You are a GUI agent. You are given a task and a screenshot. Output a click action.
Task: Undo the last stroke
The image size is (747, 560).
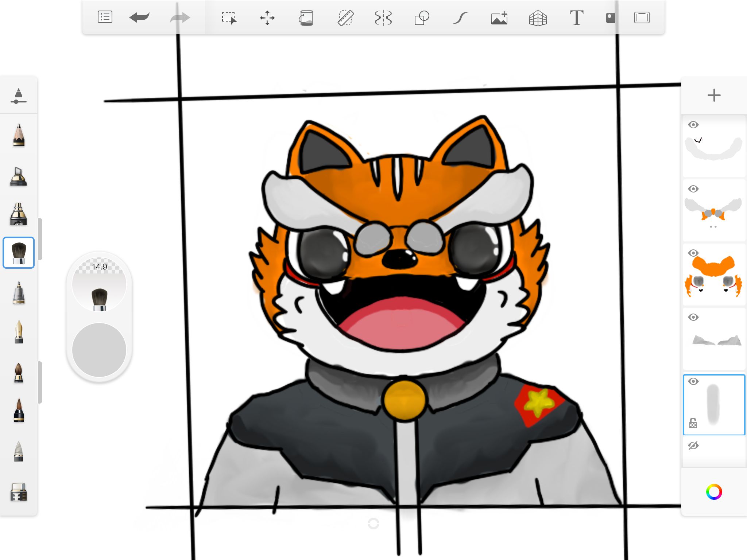pyautogui.click(x=139, y=17)
